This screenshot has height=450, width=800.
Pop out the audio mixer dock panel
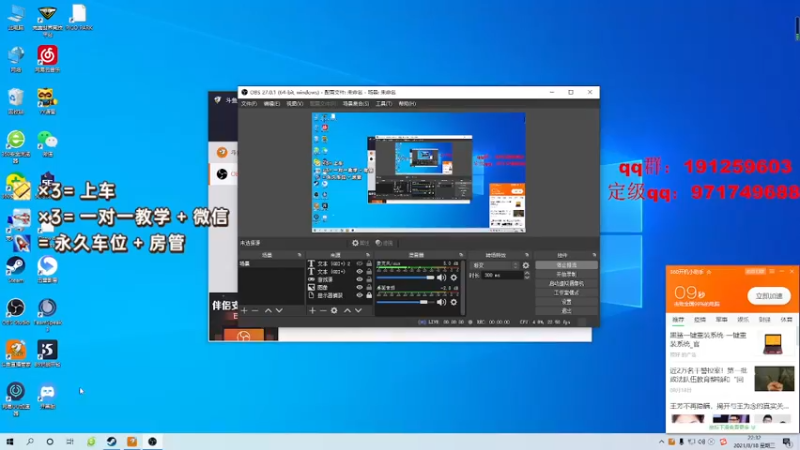click(x=461, y=255)
